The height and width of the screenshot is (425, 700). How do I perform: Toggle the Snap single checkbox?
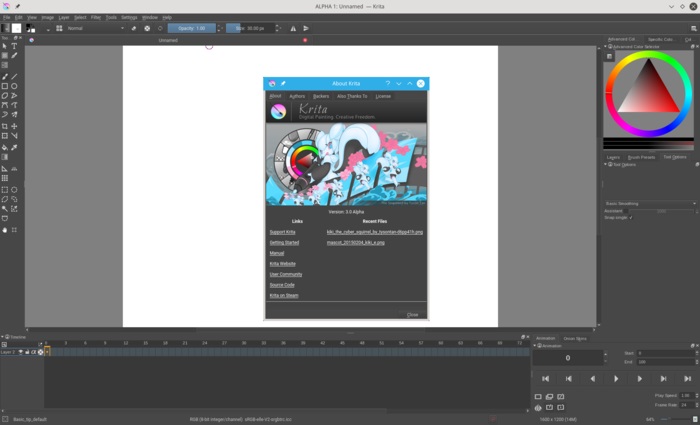[631, 218]
